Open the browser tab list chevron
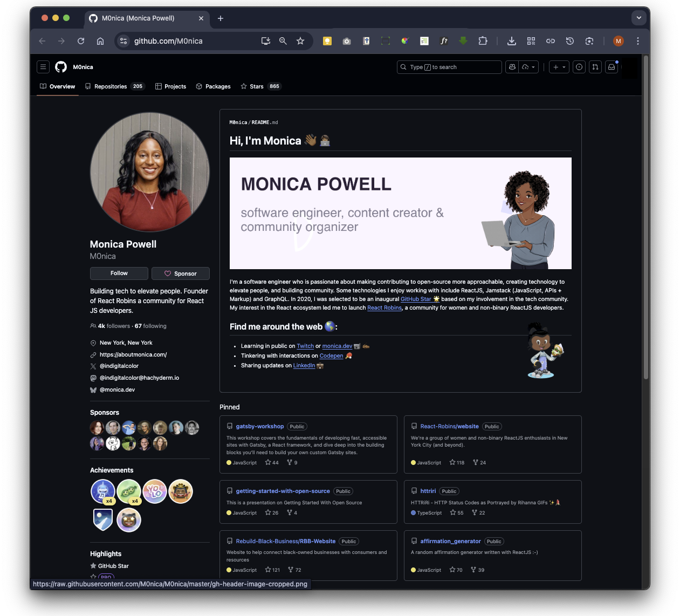 click(x=639, y=17)
